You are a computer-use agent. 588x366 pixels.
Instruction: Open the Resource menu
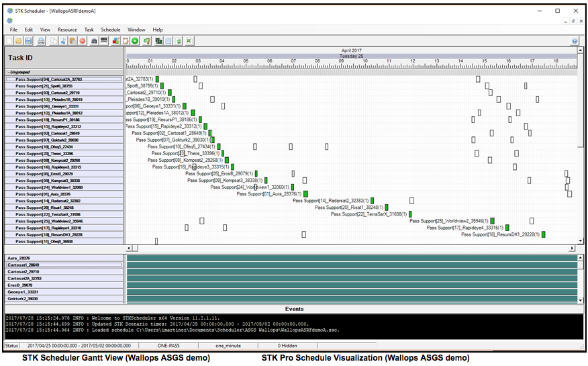67,30
